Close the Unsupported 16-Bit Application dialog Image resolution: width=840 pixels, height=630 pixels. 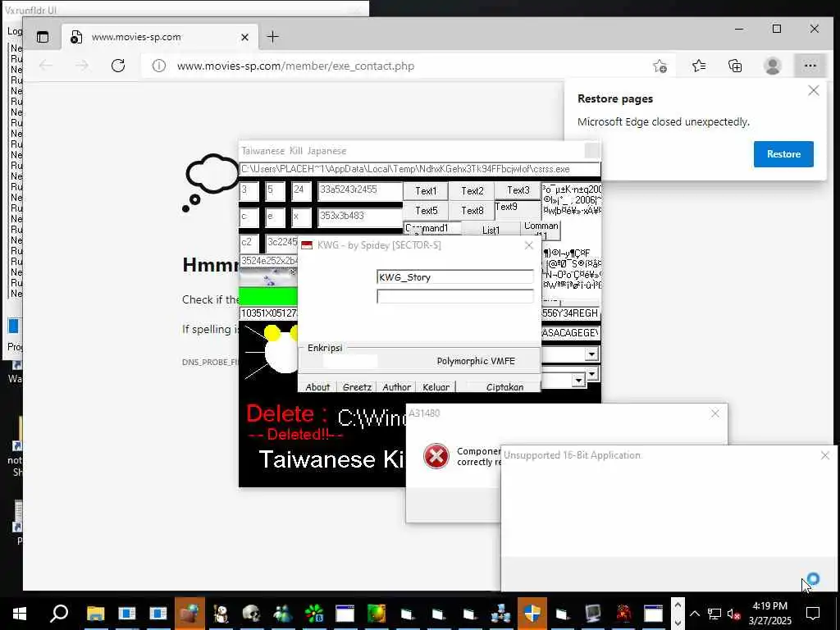click(824, 455)
